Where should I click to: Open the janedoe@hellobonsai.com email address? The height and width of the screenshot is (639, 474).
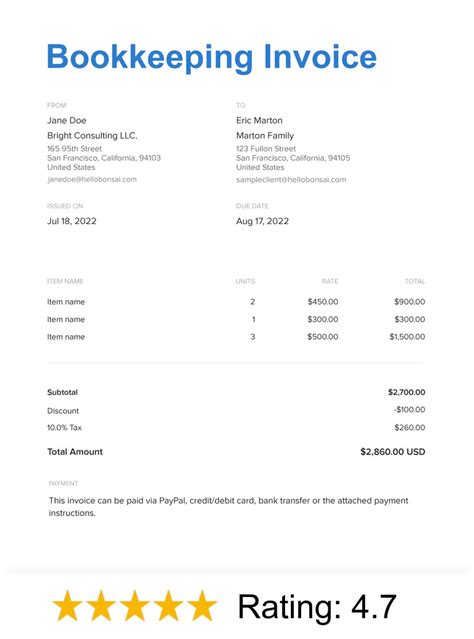click(92, 179)
